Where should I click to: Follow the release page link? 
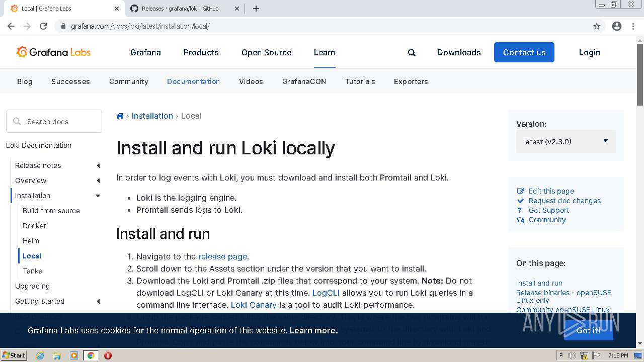(222, 256)
